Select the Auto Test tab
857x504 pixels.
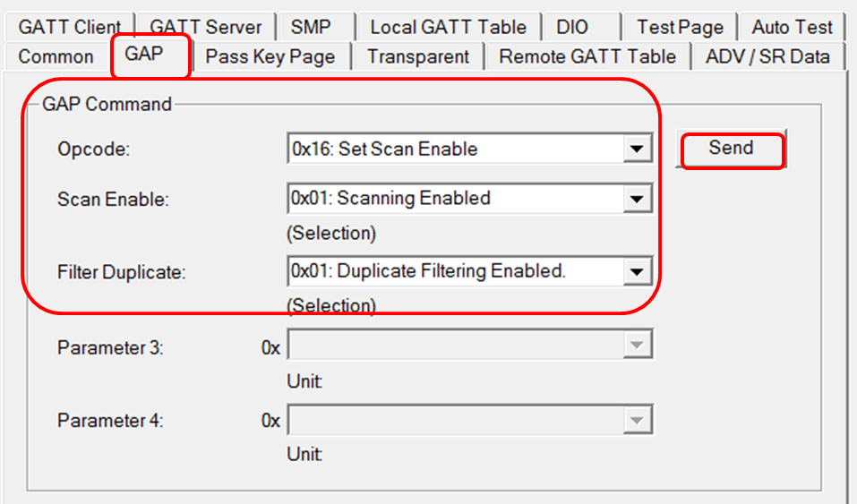793,27
